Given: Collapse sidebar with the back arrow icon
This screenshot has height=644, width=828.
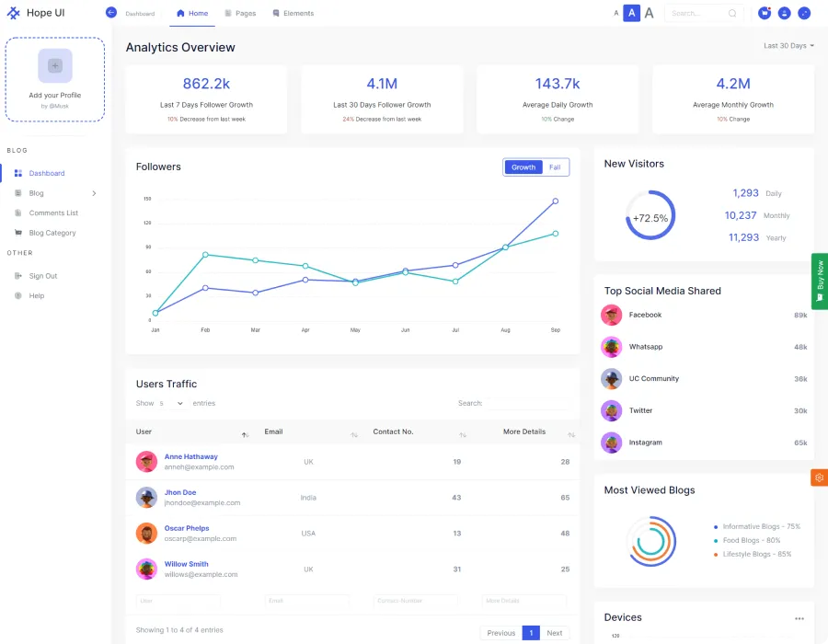Looking at the screenshot, I should 111,13.
